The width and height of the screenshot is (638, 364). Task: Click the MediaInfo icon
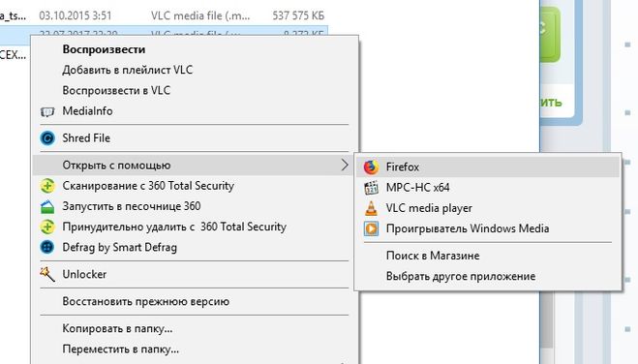pyautogui.click(x=47, y=111)
